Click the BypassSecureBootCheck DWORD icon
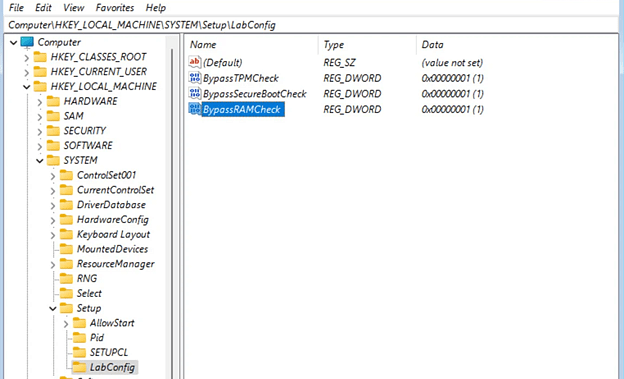 (x=195, y=93)
